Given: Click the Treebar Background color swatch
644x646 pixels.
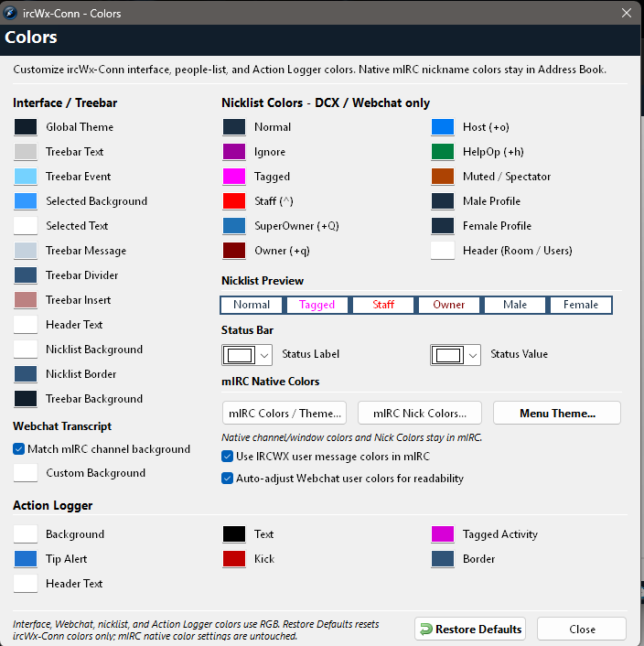Looking at the screenshot, I should pos(26,399).
